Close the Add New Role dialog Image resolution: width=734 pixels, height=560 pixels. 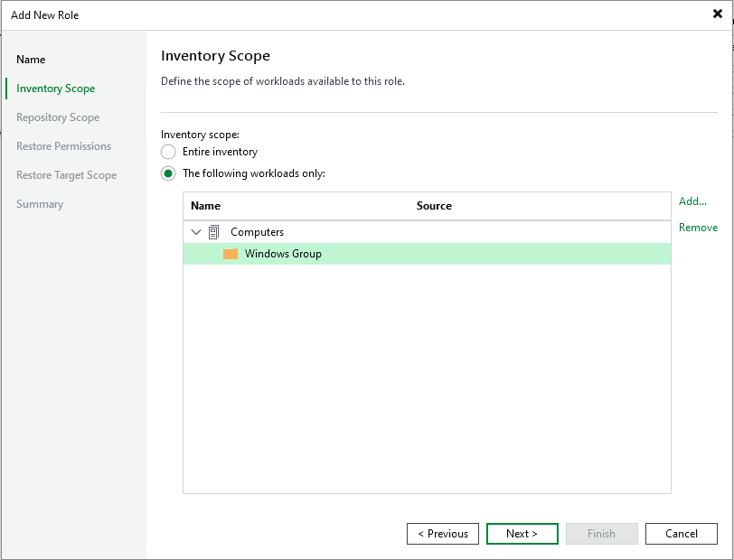click(717, 14)
